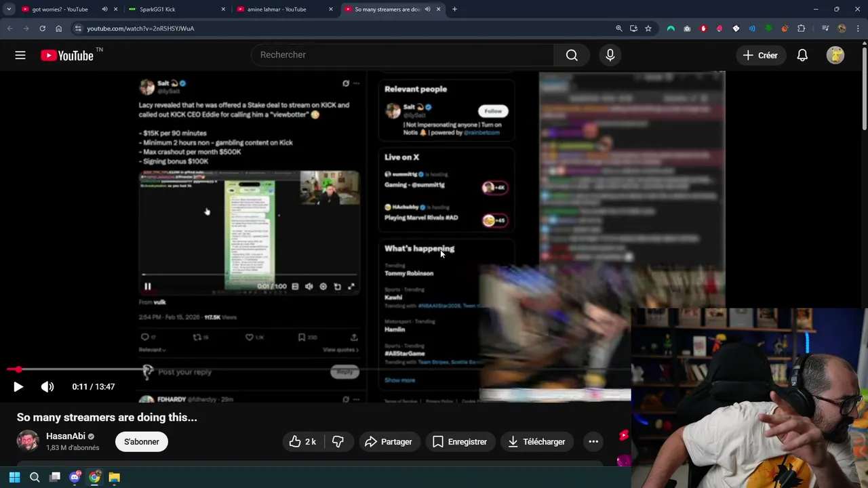Expand the tab search dropdown arrow
The height and width of the screenshot is (488, 868).
coord(9,9)
